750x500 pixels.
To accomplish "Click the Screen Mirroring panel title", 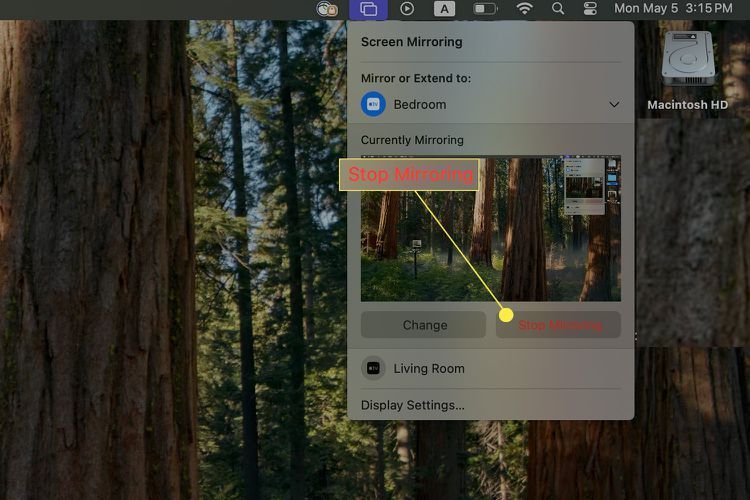I will (x=411, y=42).
